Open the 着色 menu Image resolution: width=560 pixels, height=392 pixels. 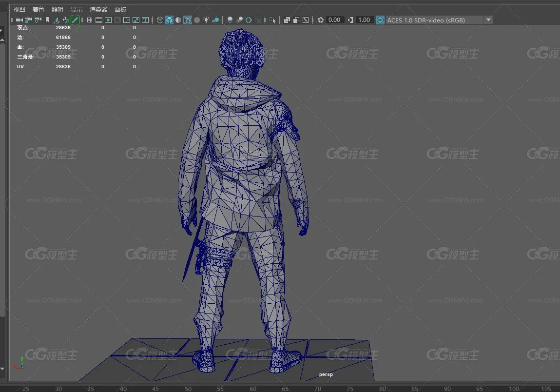coord(38,9)
